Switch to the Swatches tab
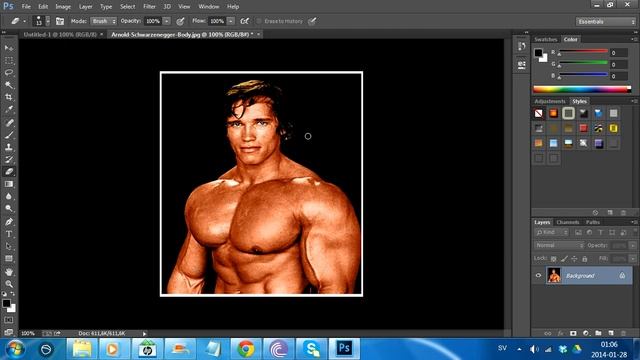 546,39
